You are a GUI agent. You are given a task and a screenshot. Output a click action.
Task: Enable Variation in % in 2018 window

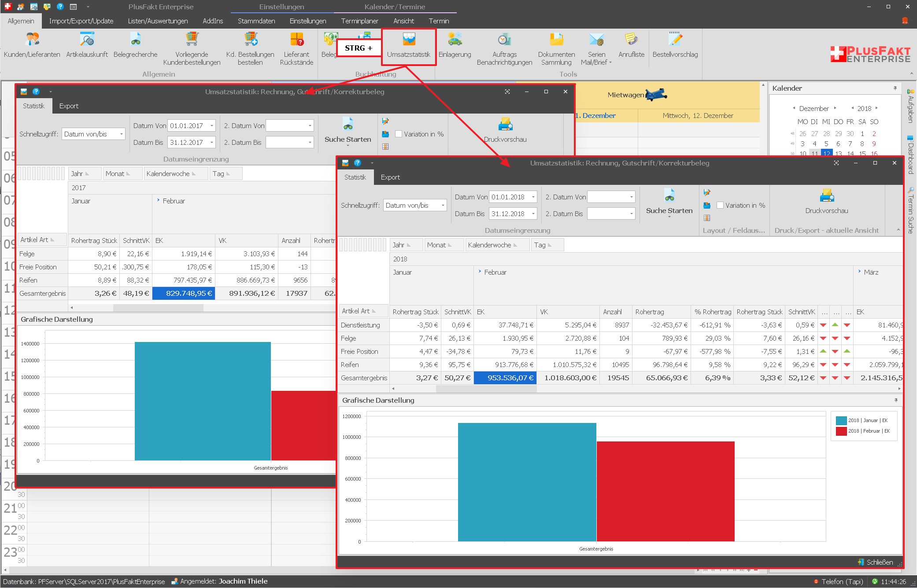point(721,206)
